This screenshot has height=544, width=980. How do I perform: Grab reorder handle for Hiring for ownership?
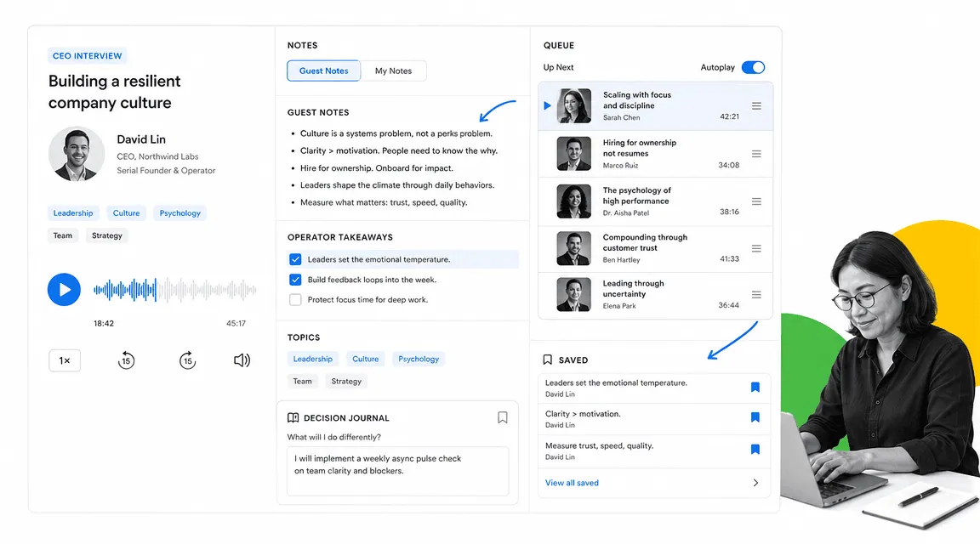[756, 154]
